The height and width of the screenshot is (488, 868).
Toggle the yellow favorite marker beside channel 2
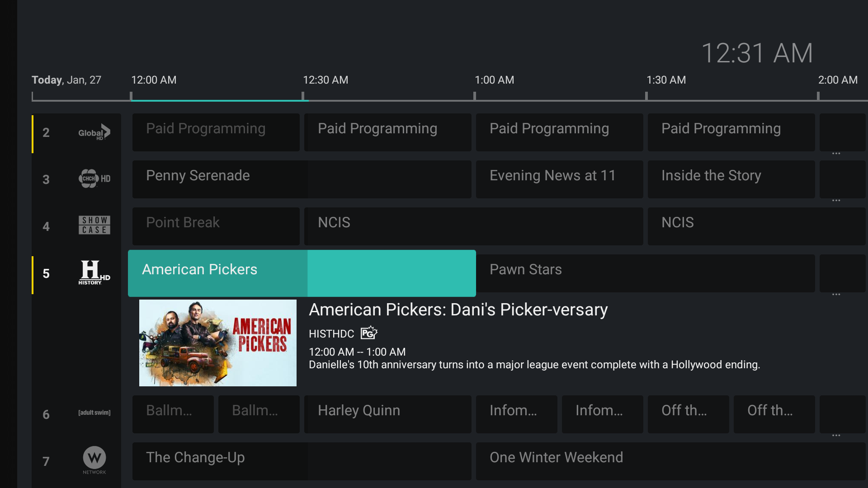pyautogui.click(x=33, y=133)
